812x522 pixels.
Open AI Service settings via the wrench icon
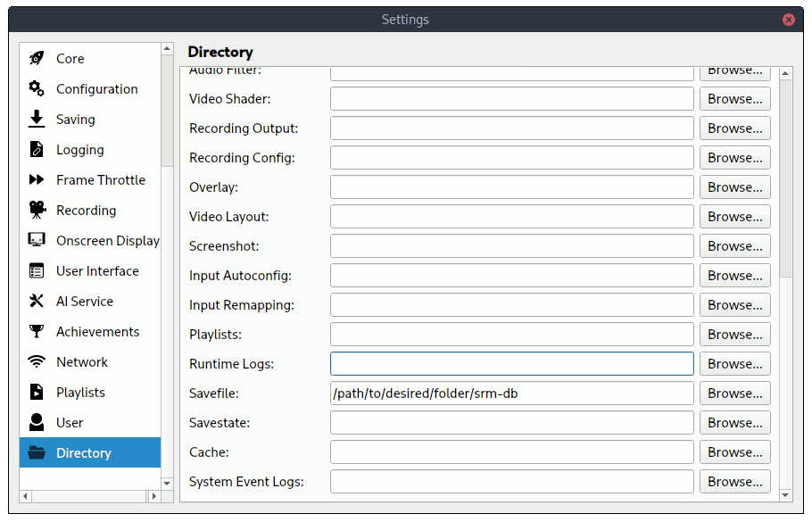(x=37, y=301)
